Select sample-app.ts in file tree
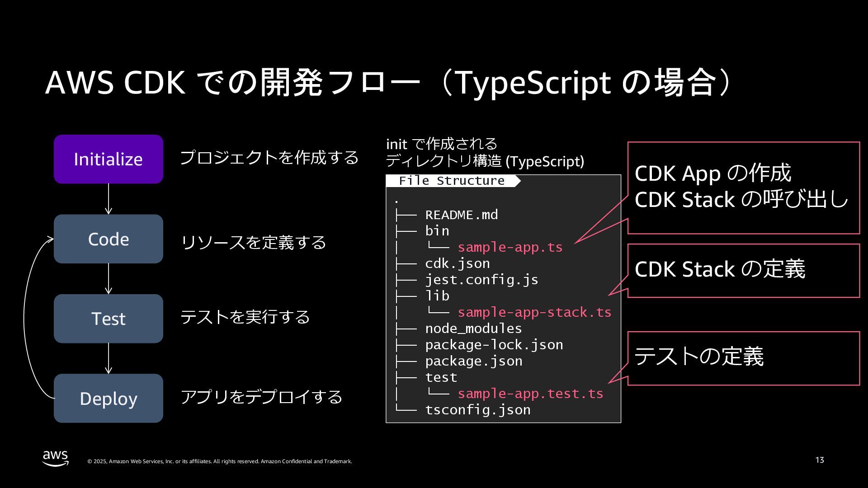This screenshot has height=488, width=868. [x=510, y=247]
